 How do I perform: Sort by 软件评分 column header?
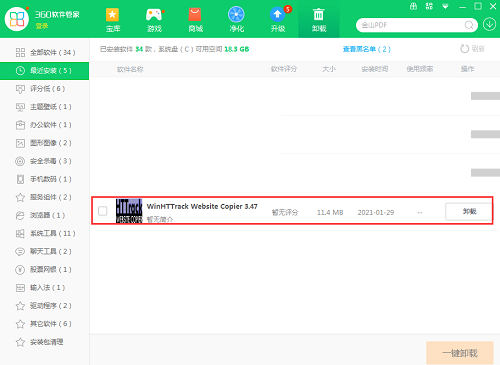point(284,69)
